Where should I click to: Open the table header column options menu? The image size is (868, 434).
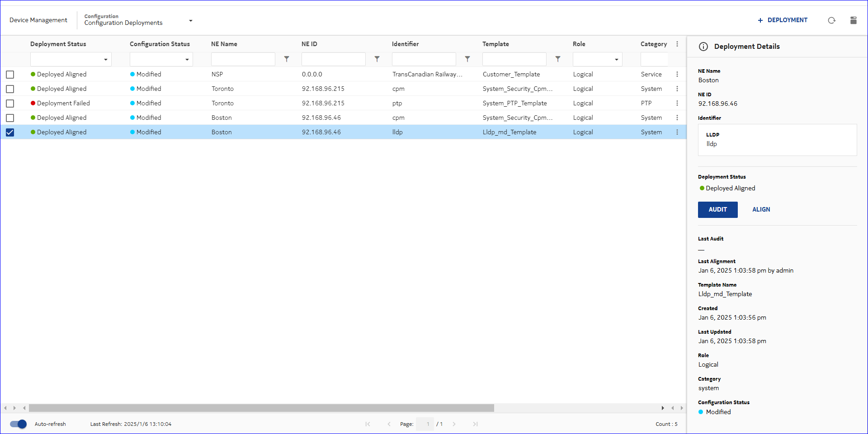(677, 44)
